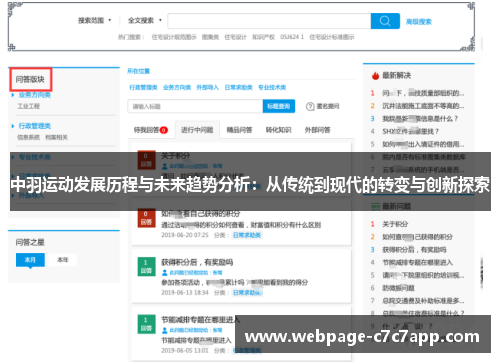Screen dimensions: 500x362
Task: Click the date text 2019-06-05 13:01
Action: point(185,350)
